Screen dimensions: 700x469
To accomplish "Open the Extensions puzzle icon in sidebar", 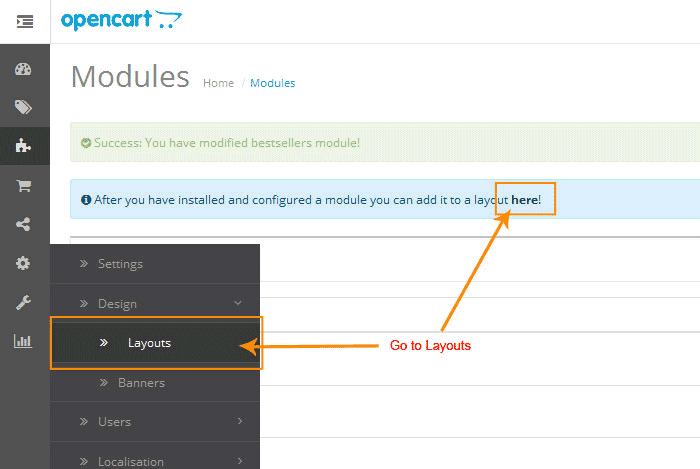I will coord(23,145).
